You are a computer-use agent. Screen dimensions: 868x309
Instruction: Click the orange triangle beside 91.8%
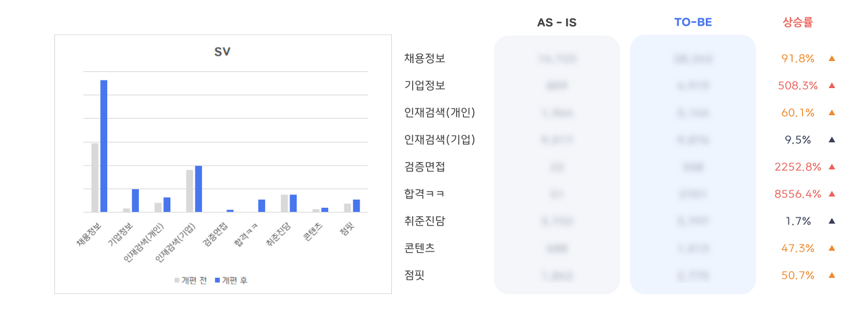(x=831, y=59)
